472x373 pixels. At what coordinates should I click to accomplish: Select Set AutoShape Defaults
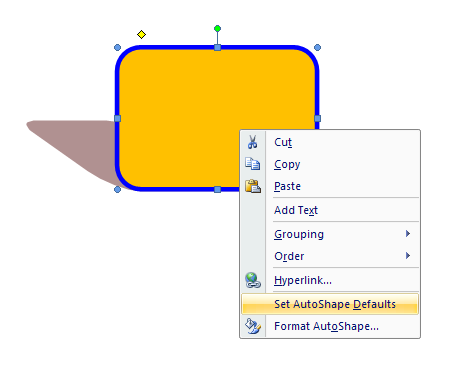click(330, 304)
